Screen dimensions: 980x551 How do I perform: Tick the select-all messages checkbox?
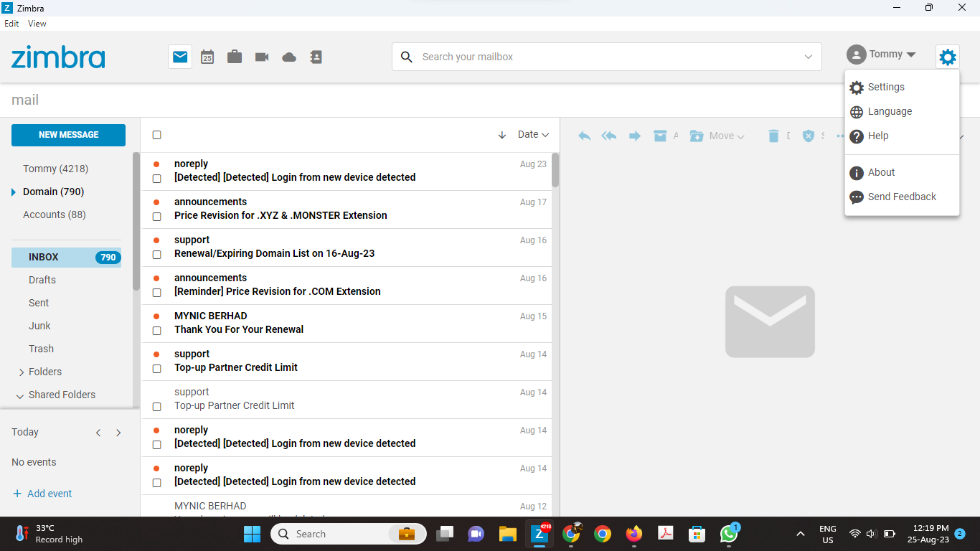click(x=156, y=134)
